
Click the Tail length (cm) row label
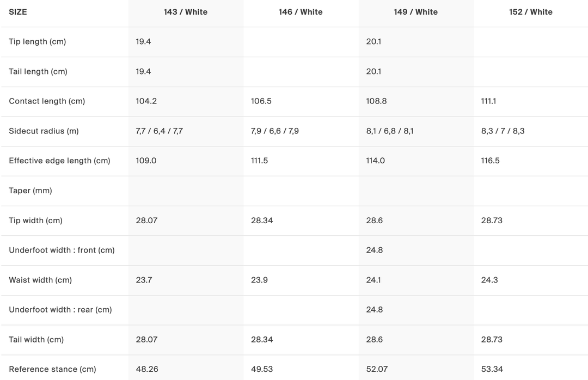[x=38, y=71]
